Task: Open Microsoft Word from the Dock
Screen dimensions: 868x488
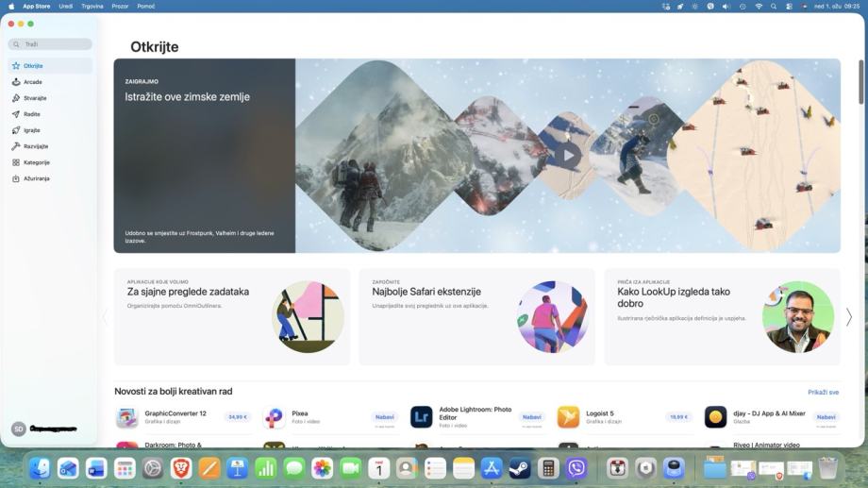Action: [x=96, y=468]
